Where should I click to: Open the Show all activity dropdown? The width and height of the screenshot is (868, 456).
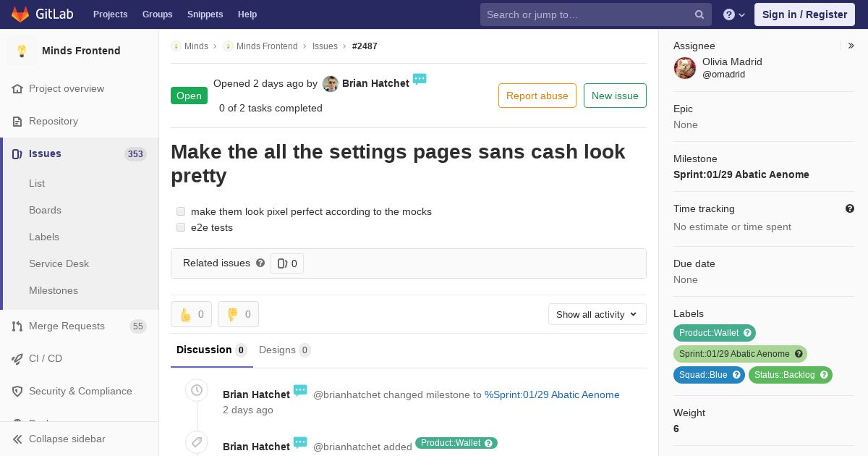point(597,314)
